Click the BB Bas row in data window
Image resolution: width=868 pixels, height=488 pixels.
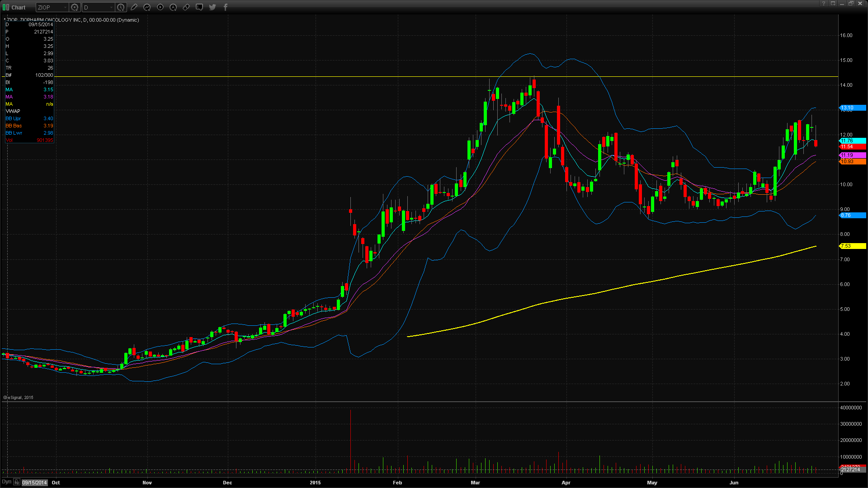pyautogui.click(x=29, y=126)
